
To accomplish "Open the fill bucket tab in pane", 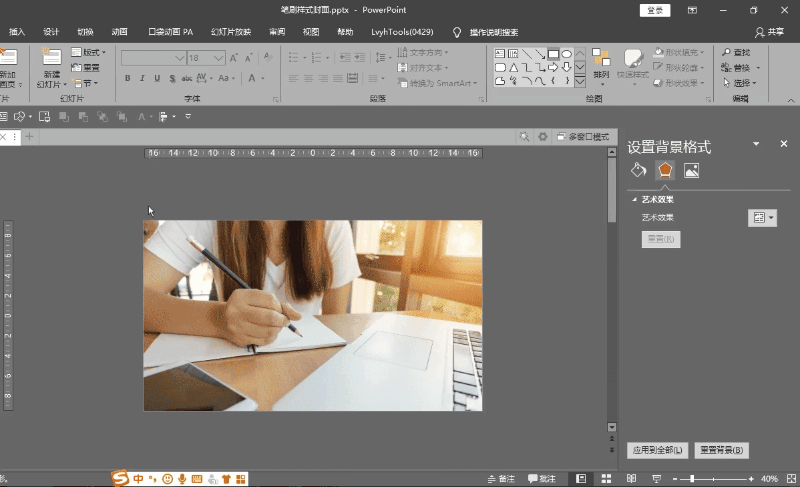I will pyautogui.click(x=638, y=170).
